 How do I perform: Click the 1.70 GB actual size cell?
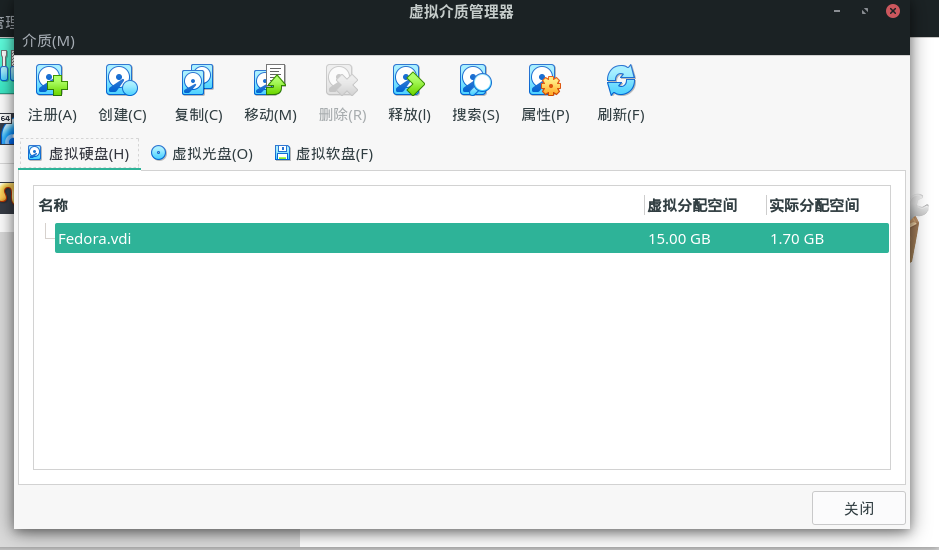[x=797, y=239]
